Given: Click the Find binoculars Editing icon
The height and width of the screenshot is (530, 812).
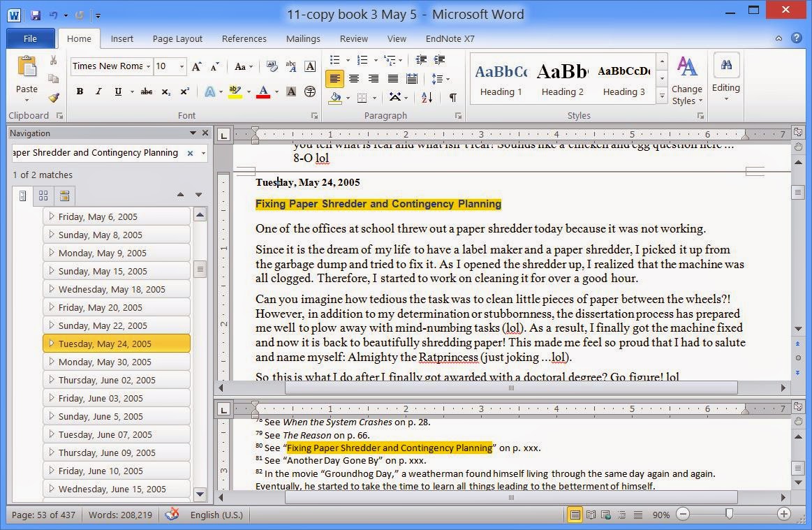Looking at the screenshot, I should tap(726, 65).
